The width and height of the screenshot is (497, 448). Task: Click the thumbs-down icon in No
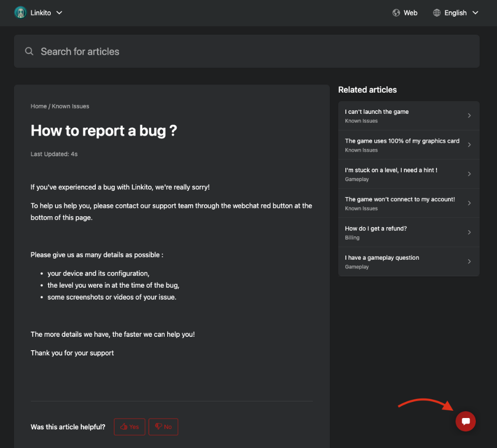tap(158, 426)
